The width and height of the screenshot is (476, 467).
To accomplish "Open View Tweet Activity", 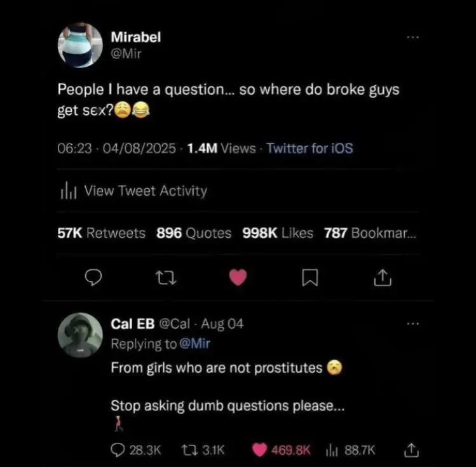I will click(145, 191).
